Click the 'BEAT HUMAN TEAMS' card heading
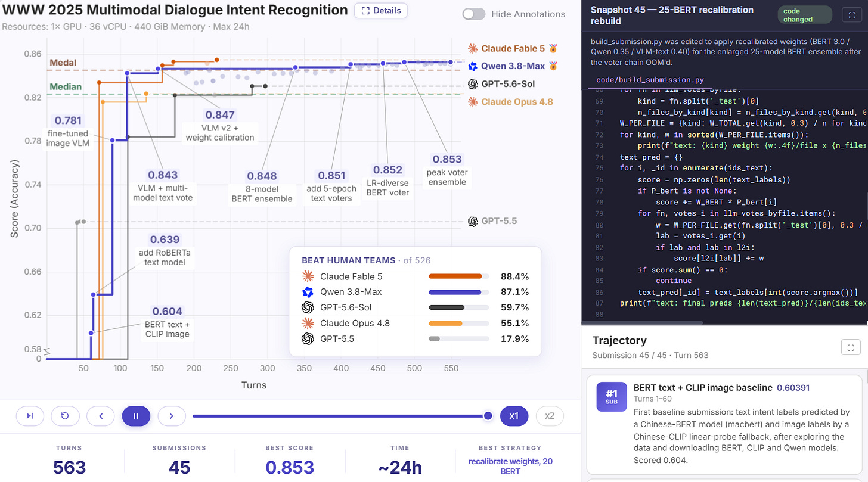The width and height of the screenshot is (868, 482). coord(348,260)
